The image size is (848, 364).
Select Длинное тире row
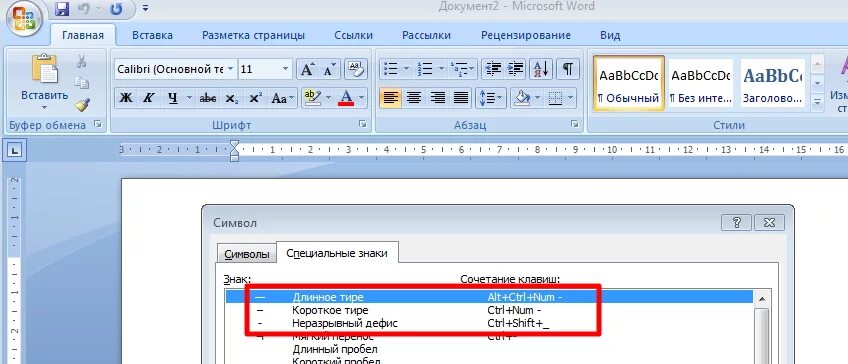point(489,297)
